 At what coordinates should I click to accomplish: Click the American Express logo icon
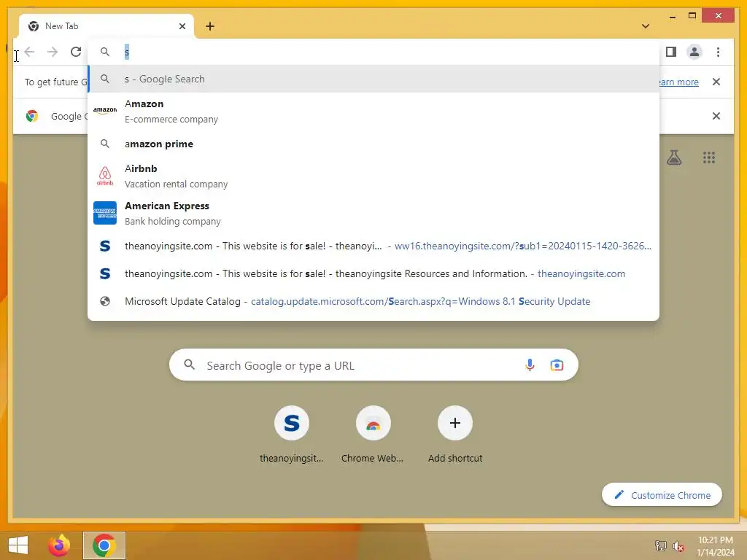click(x=105, y=213)
